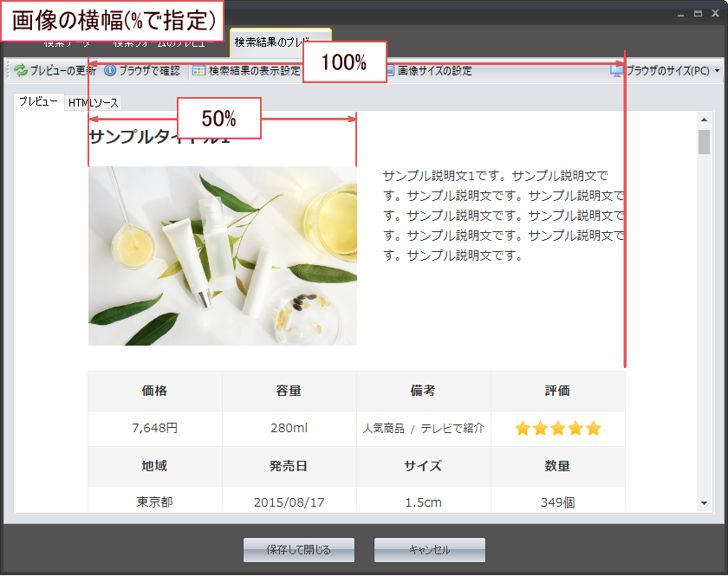This screenshot has height=576, width=728.
Task: Switch to the プレビュー tab
Action: click(39, 102)
